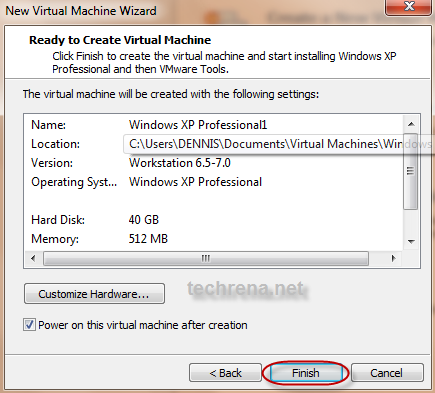Viewport: 435px width, 393px height.
Task: Click the horizontal scrollbar thumb
Action: pyautogui.click(x=206, y=258)
